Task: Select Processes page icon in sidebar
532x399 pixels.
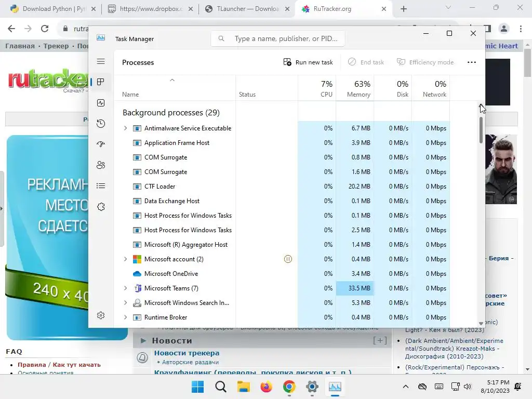Action: click(101, 82)
